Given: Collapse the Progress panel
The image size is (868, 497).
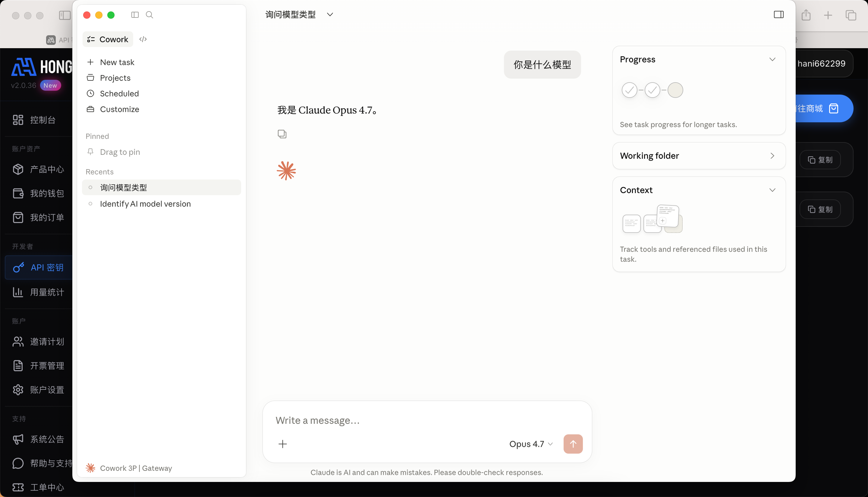Looking at the screenshot, I should pos(772,59).
